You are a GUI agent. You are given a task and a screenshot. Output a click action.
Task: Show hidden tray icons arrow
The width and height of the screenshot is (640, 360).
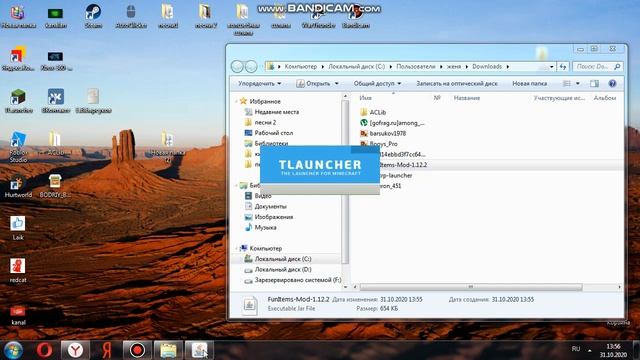point(589,350)
